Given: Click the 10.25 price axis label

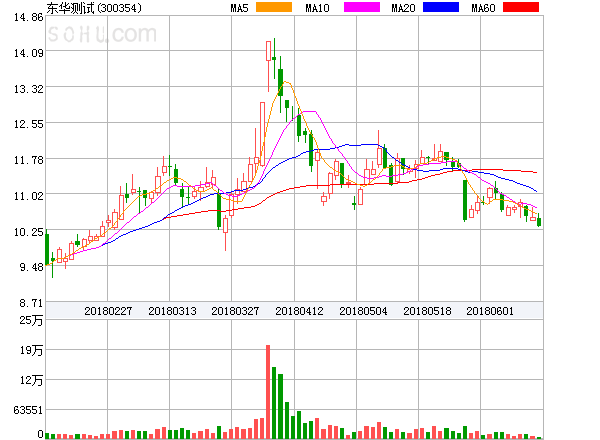Looking at the screenshot, I should [x=28, y=232].
